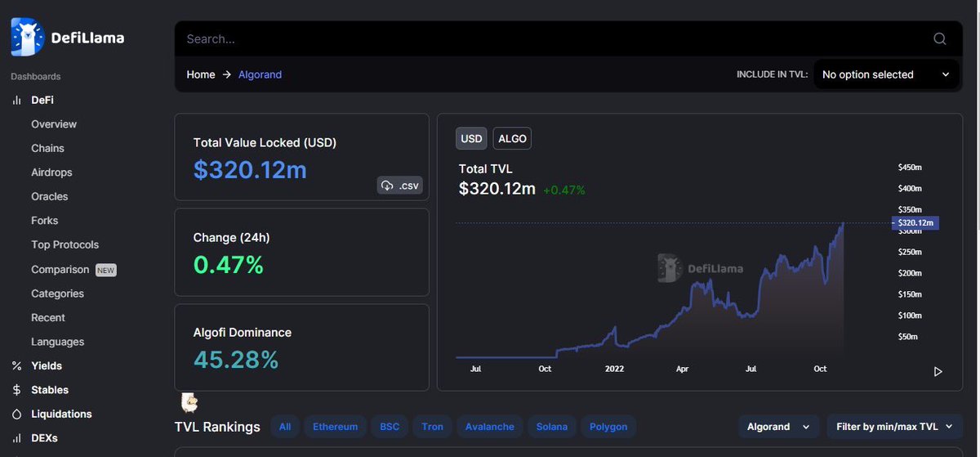This screenshot has height=457, width=980.
Task: Filter rankings by Avalanche
Action: (x=490, y=427)
